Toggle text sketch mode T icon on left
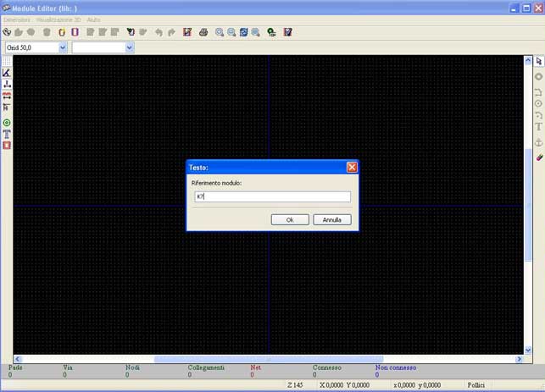 (x=7, y=134)
